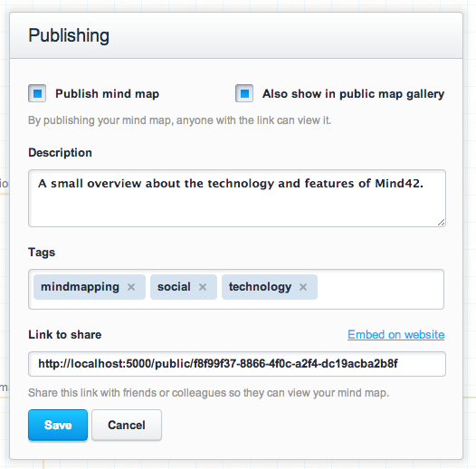Open the Embed on website link

[x=395, y=334]
